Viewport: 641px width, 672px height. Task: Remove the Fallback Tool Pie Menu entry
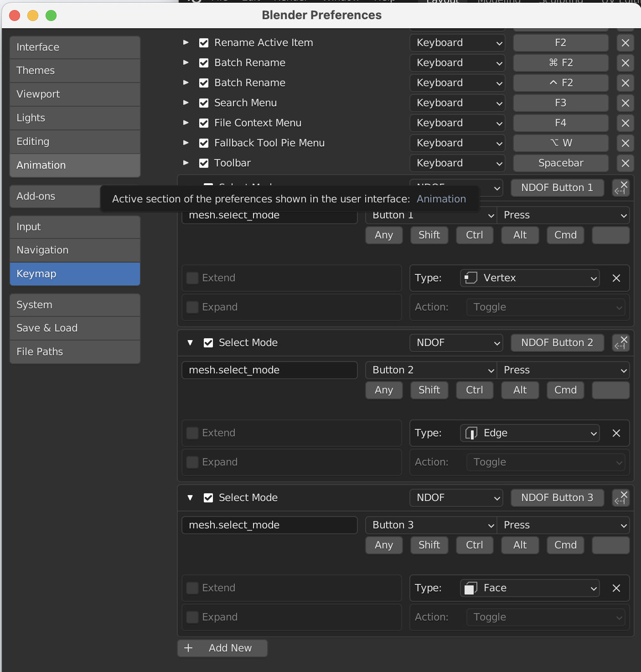click(625, 143)
